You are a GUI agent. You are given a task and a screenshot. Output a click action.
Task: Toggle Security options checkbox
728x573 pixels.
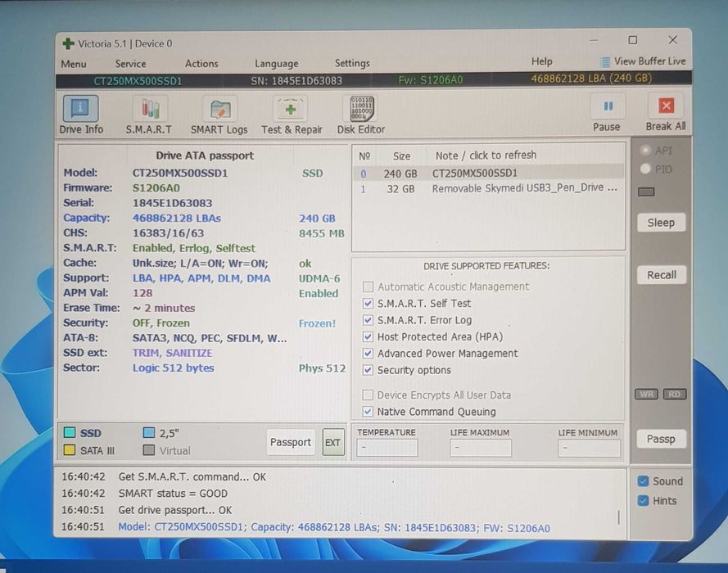tap(368, 370)
